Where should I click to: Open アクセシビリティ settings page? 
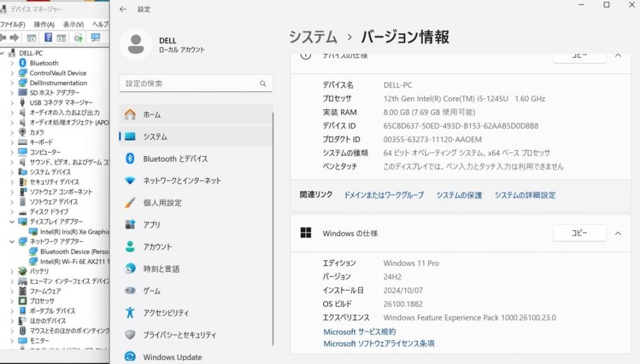[196, 313]
